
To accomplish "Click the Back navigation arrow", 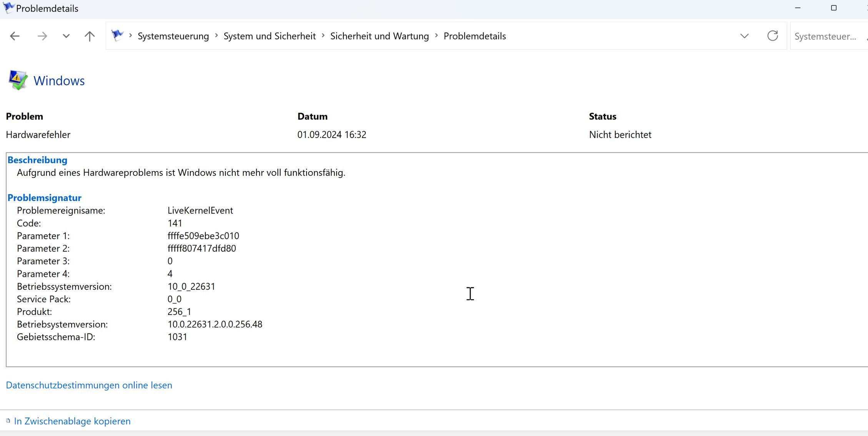I will tap(15, 36).
